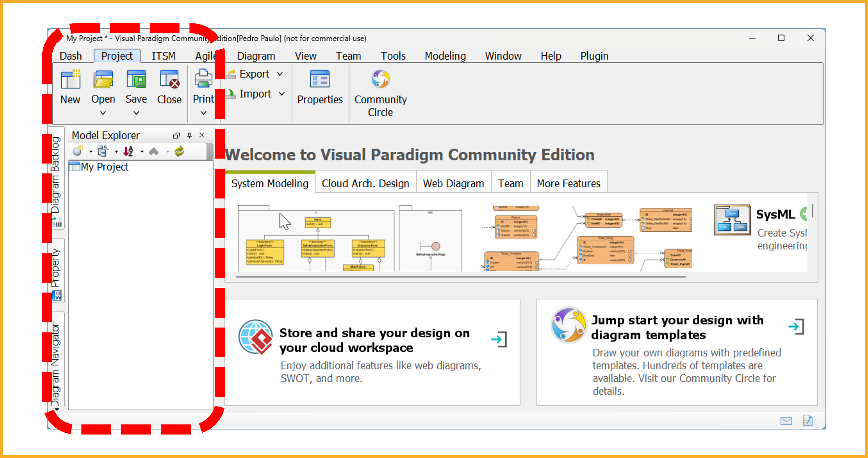Open the project Properties icon
Image resolution: width=868 pixels, height=458 pixels.
click(320, 79)
